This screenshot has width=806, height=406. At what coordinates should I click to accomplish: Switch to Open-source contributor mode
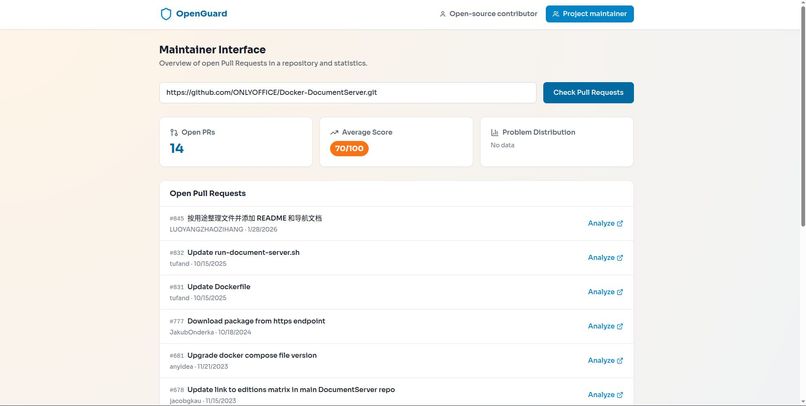(x=488, y=14)
